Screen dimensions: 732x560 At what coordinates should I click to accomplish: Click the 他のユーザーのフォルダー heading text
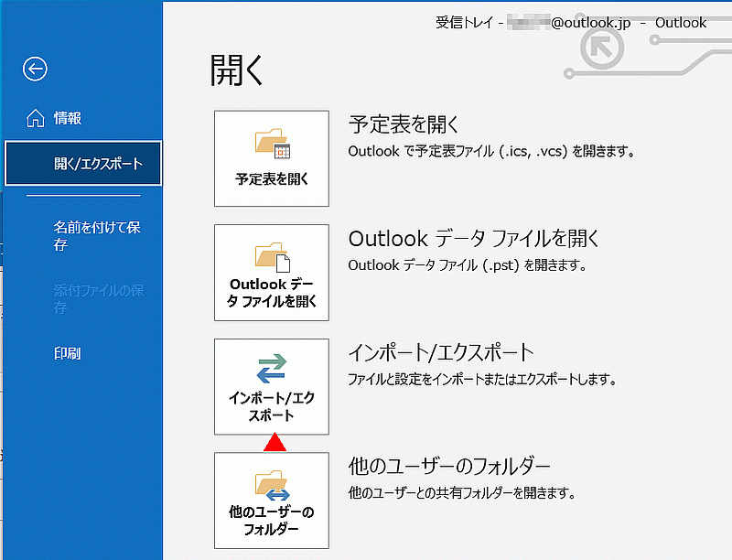tap(449, 466)
